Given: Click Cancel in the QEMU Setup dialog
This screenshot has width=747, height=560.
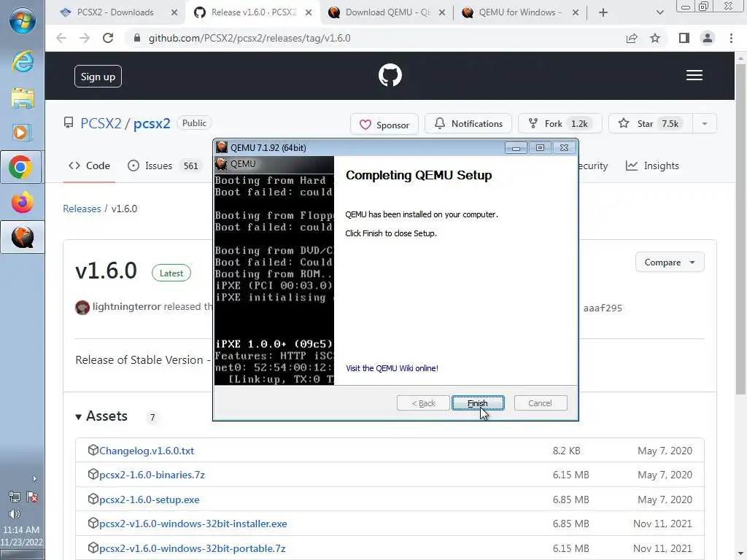Looking at the screenshot, I should coord(541,402).
